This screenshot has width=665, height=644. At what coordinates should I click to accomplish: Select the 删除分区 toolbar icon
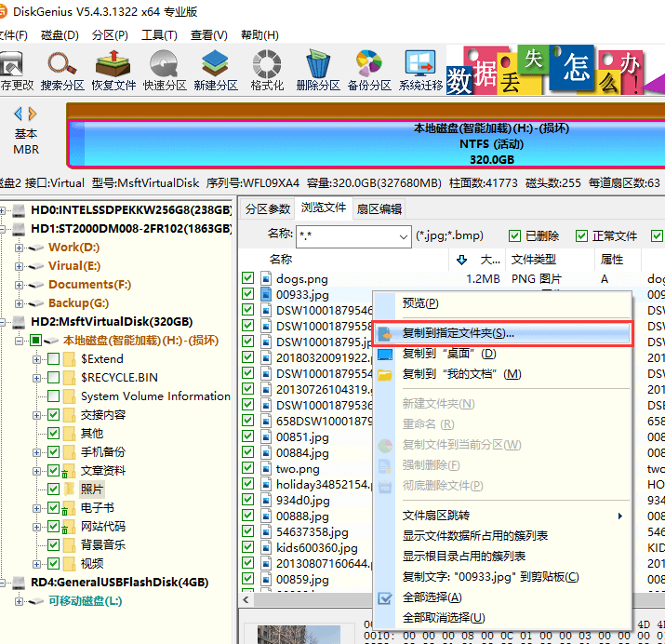point(318,70)
